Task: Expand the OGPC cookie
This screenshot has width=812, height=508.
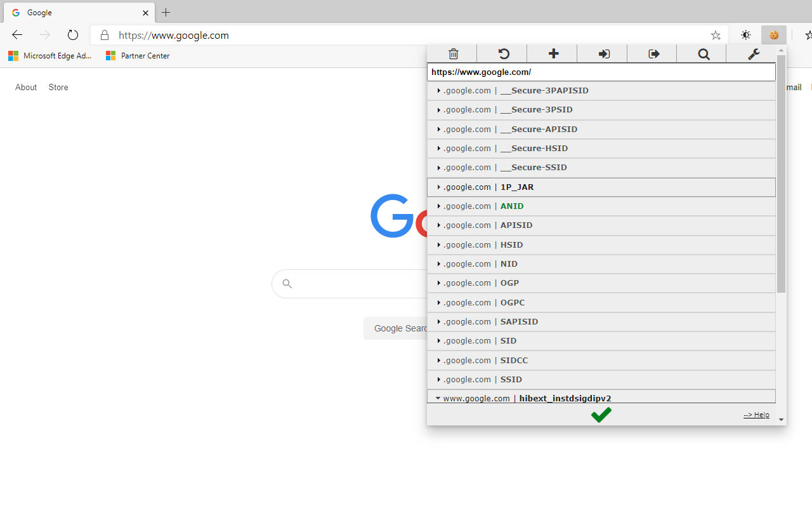Action: tap(601, 303)
